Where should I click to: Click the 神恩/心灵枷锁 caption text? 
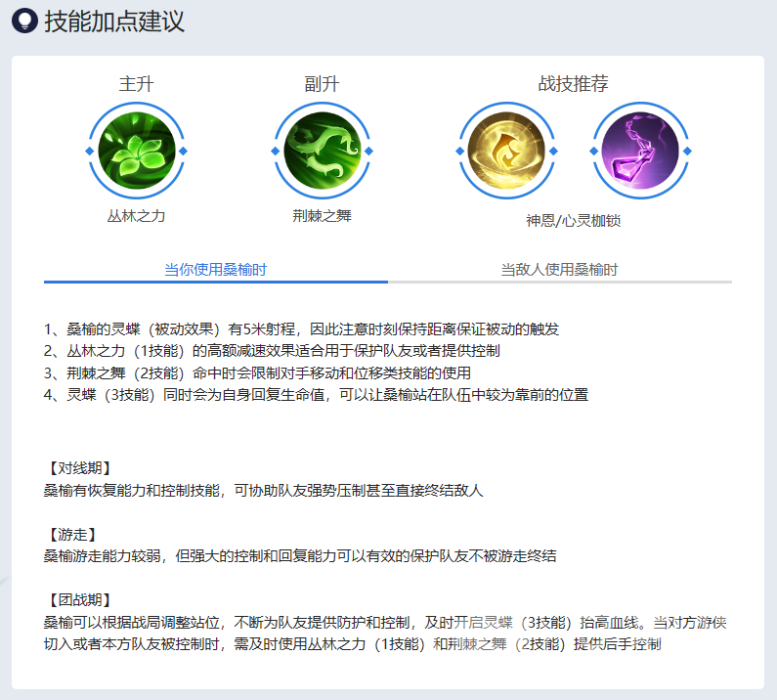click(574, 221)
